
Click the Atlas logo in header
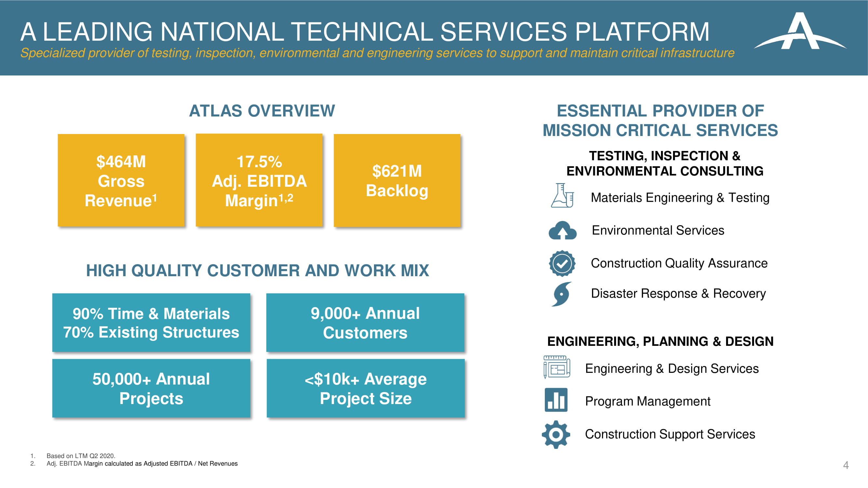tap(800, 31)
